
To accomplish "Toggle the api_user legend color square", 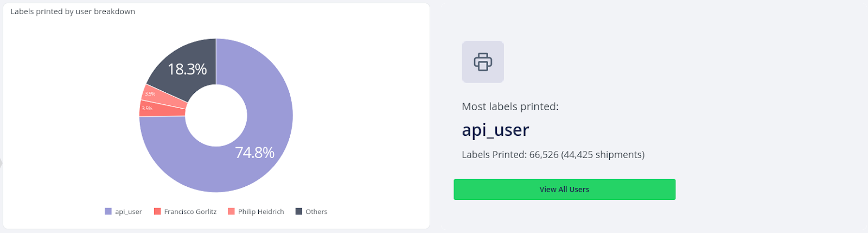I will tap(108, 211).
